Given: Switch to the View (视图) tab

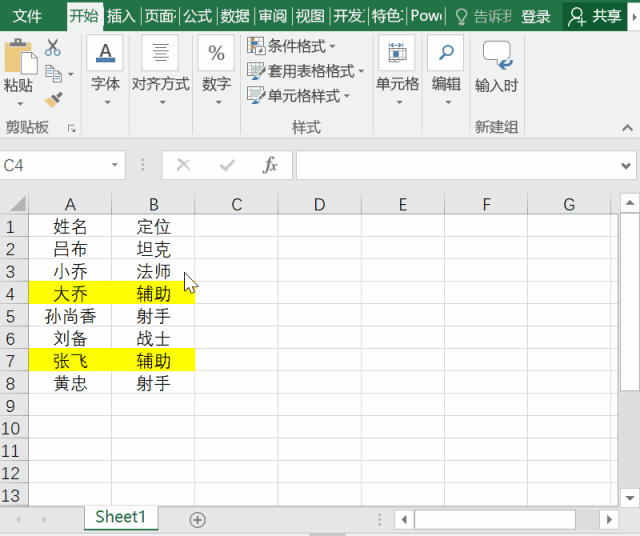Looking at the screenshot, I should point(310,17).
